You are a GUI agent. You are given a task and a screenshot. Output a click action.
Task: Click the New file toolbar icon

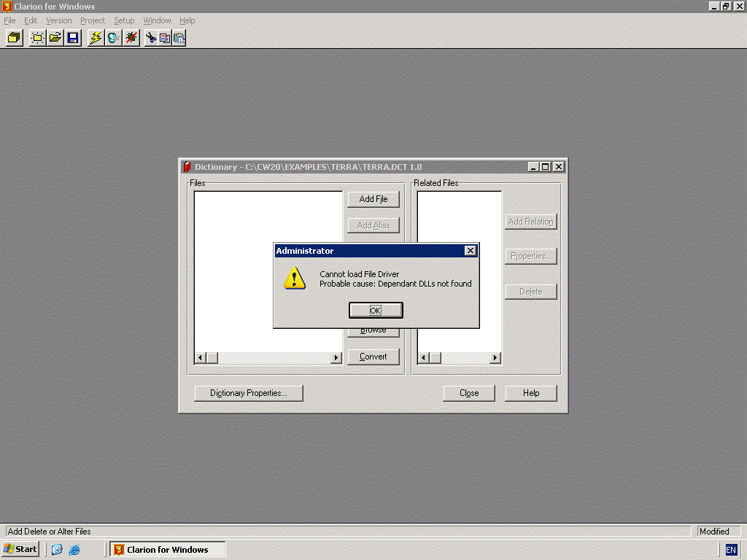point(37,38)
